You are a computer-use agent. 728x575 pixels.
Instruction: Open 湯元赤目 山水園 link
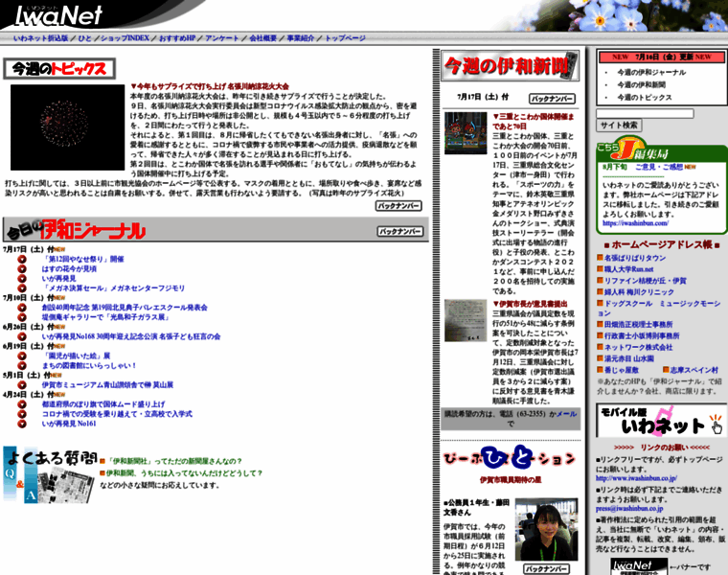629,358
